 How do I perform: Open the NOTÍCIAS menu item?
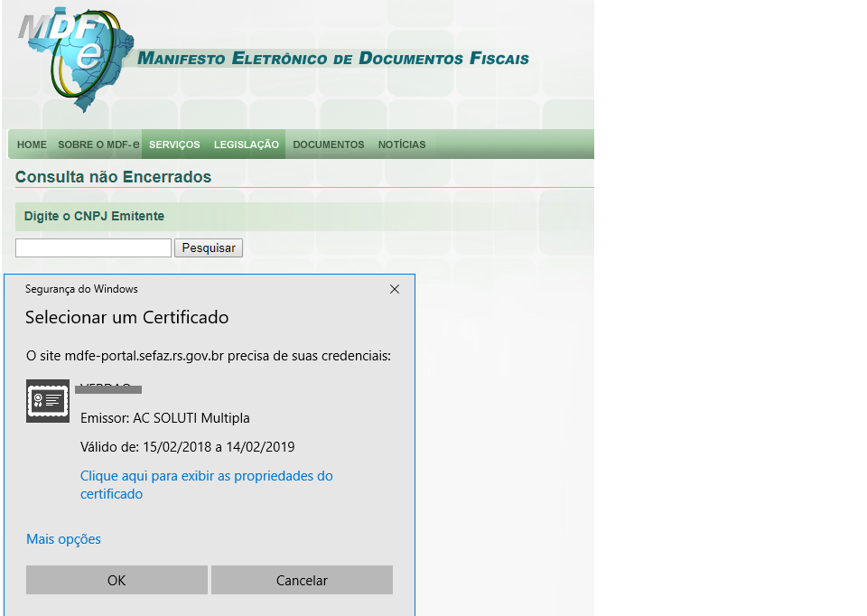(402, 145)
